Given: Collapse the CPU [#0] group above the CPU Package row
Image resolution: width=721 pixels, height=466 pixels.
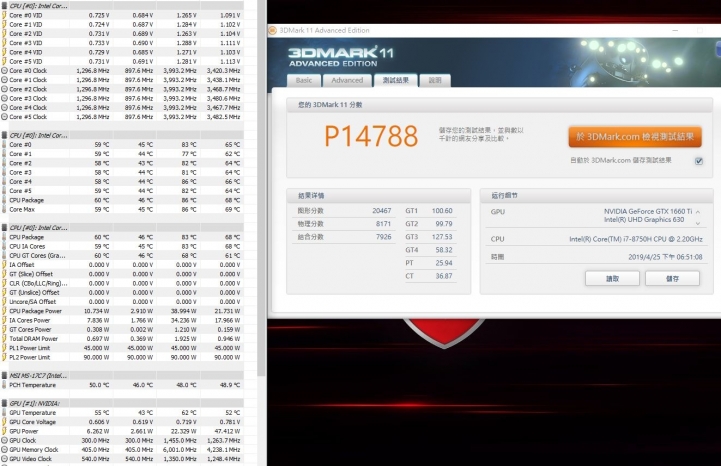Looking at the screenshot, I should 4,228.
